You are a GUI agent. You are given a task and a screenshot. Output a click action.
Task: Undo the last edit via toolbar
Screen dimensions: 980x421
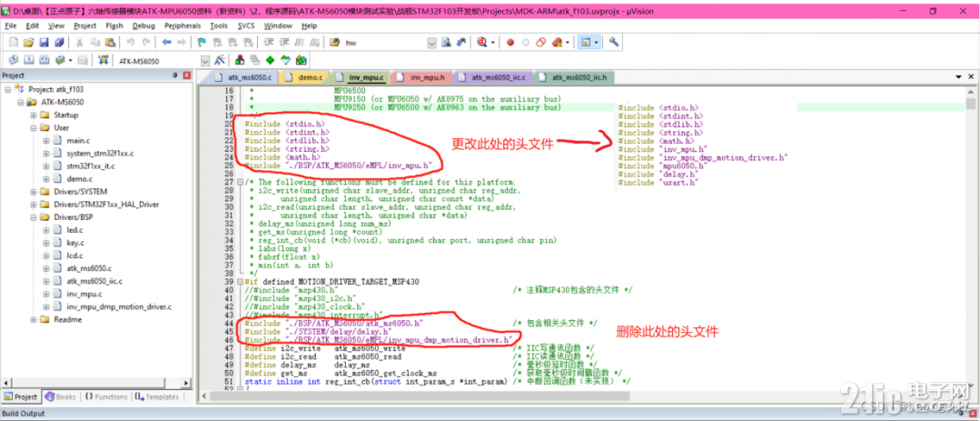[131, 43]
